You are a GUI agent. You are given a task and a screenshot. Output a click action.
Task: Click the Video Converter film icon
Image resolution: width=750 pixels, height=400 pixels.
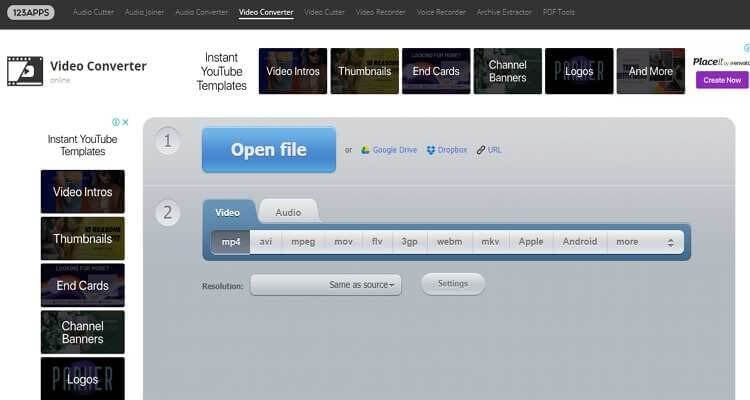coord(25,70)
